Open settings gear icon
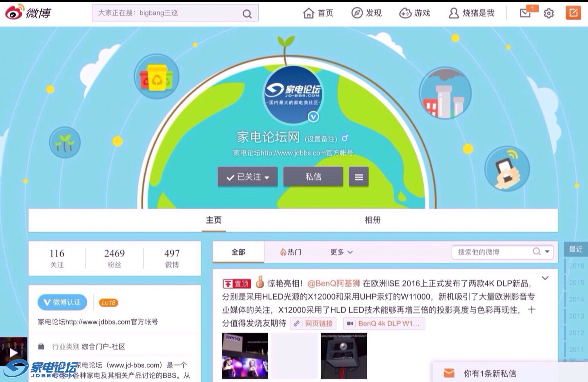 [x=549, y=13]
